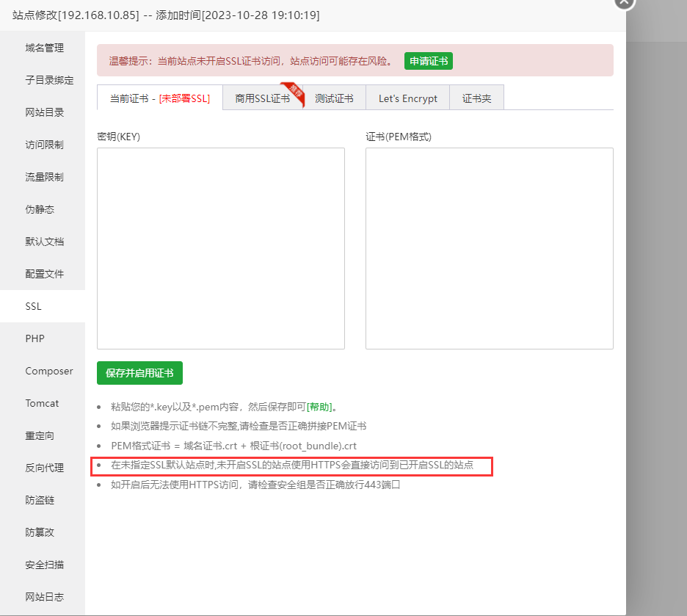Open Tomcat in sidebar
The image size is (687, 616).
43,403
